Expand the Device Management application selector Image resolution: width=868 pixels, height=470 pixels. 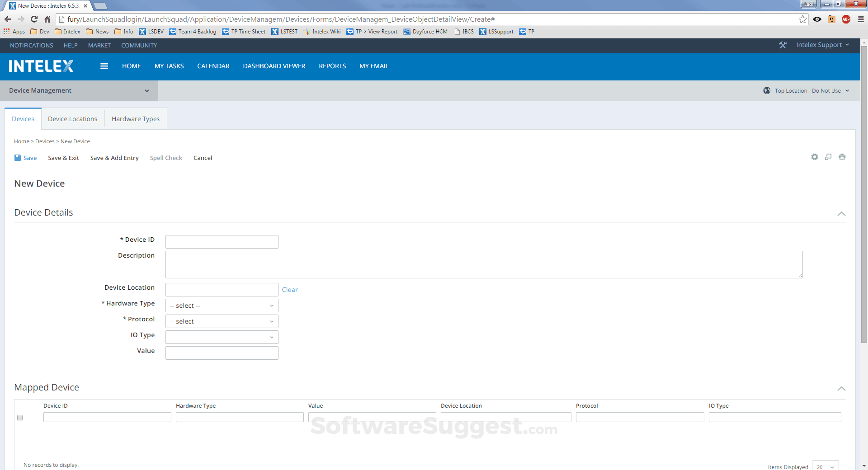pos(146,90)
